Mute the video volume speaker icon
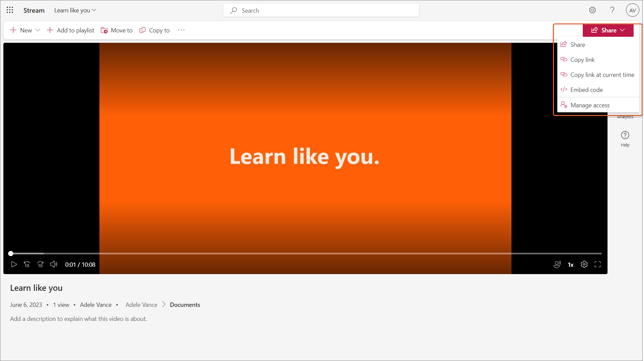The width and height of the screenshot is (644, 361). coord(54,264)
